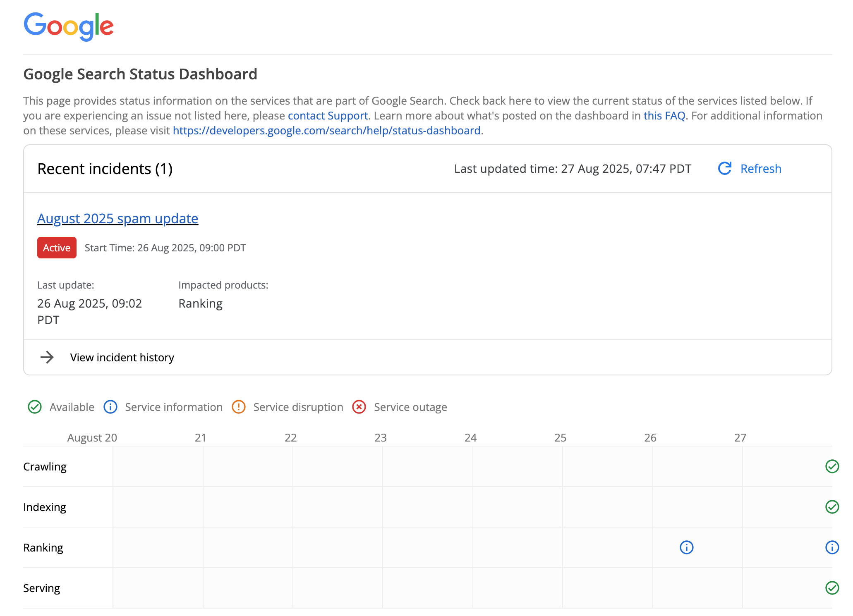Click the Refresh circular arrow icon
This screenshot has width=853, height=616.
[725, 168]
